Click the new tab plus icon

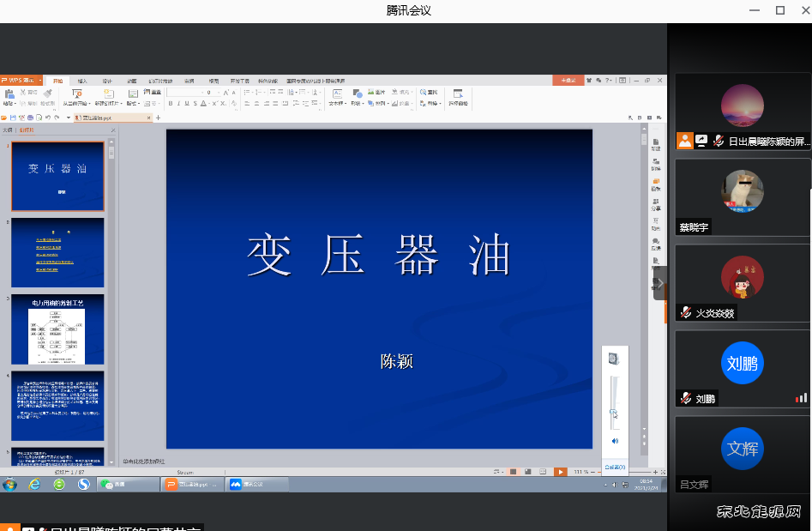[x=158, y=117]
